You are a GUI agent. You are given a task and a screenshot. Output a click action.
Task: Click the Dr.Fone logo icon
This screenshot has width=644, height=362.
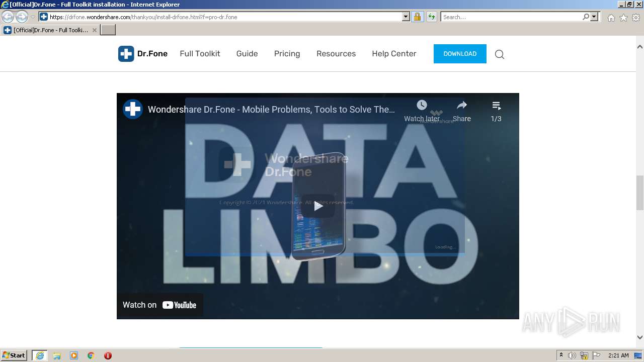(126, 54)
